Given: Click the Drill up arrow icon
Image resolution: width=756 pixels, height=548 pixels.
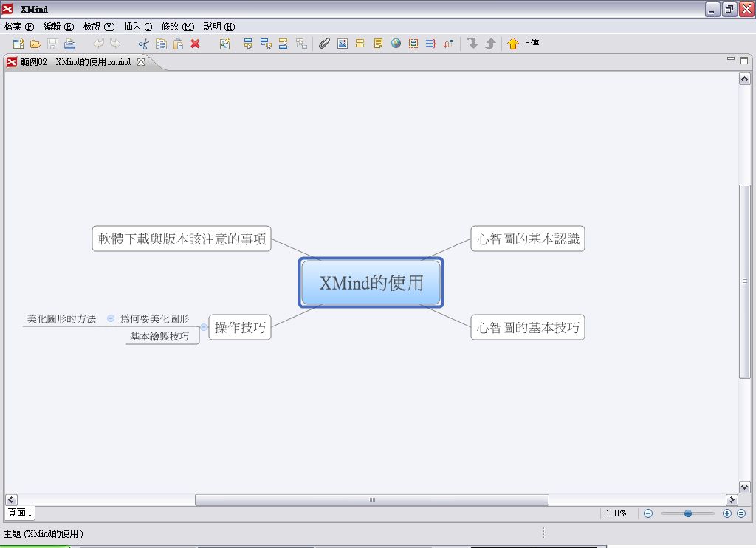Looking at the screenshot, I should [490, 44].
